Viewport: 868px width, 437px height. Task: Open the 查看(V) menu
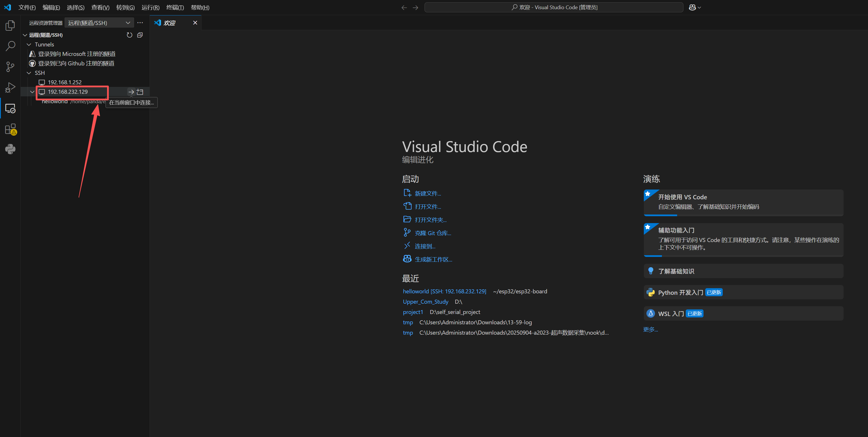(100, 7)
